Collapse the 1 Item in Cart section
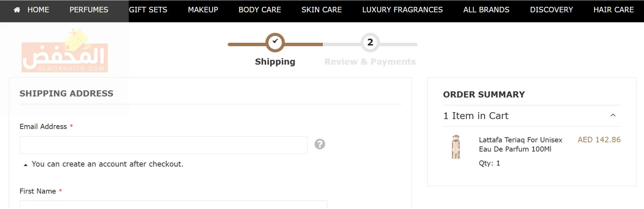Image resolution: width=644 pixels, height=209 pixels. click(x=613, y=116)
